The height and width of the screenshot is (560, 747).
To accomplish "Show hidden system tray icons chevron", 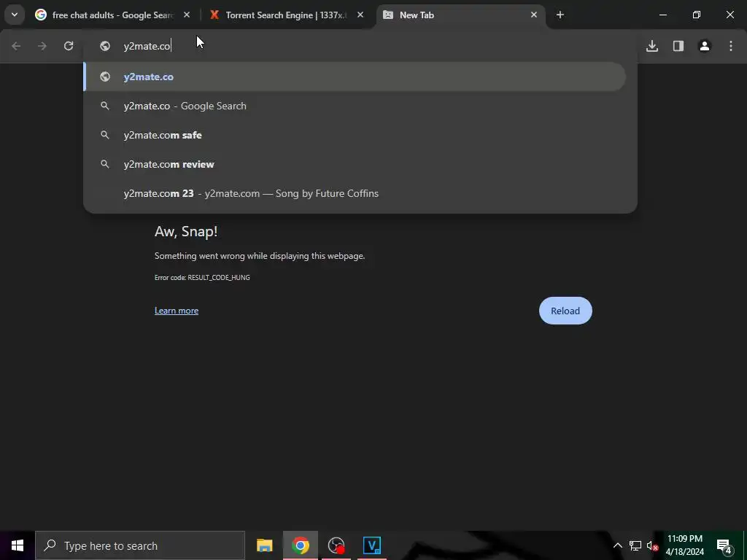I will tap(617, 545).
